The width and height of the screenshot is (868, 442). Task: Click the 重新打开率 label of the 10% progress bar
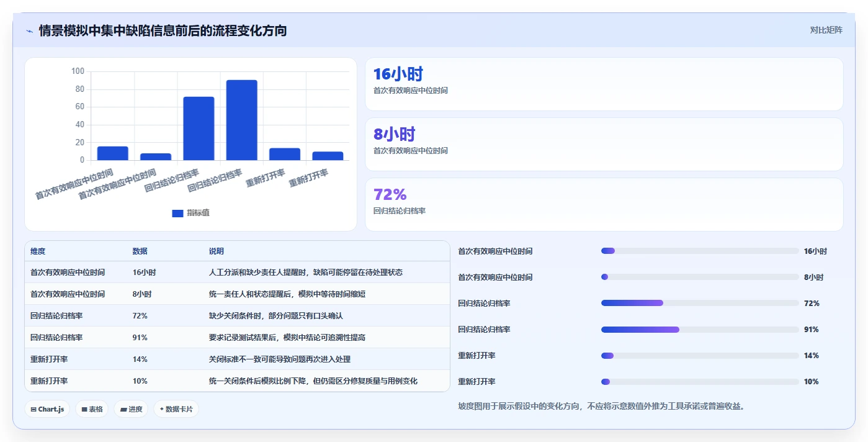point(477,382)
